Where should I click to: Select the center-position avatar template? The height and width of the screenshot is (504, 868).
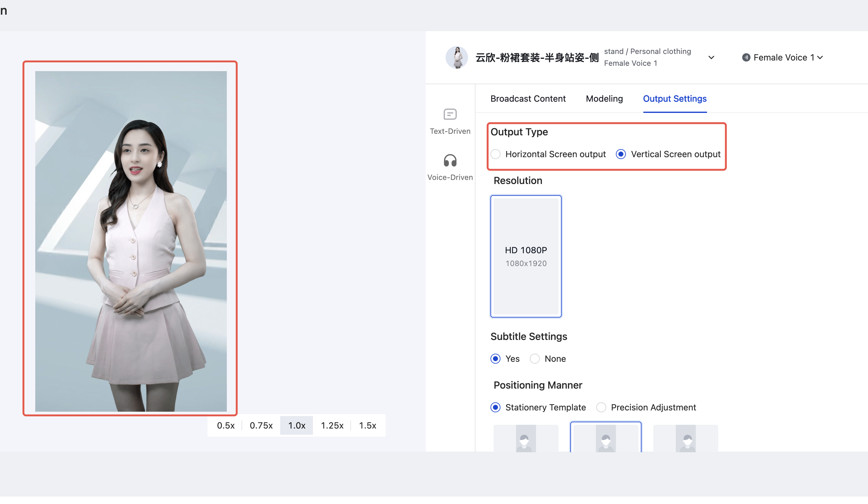click(606, 439)
